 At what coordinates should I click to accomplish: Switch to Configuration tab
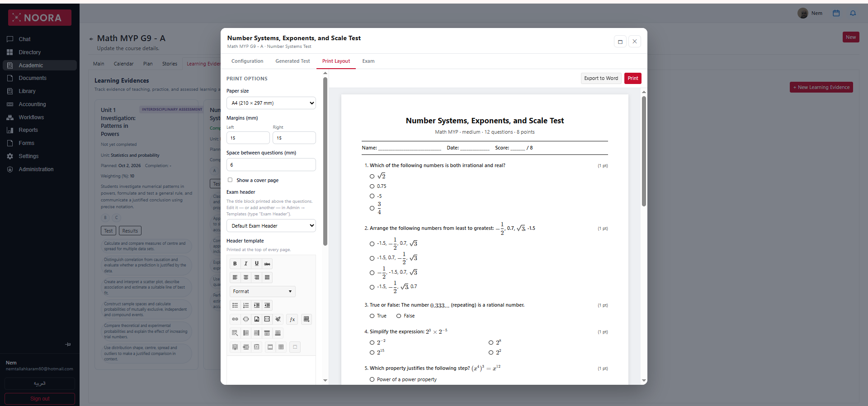(x=247, y=61)
